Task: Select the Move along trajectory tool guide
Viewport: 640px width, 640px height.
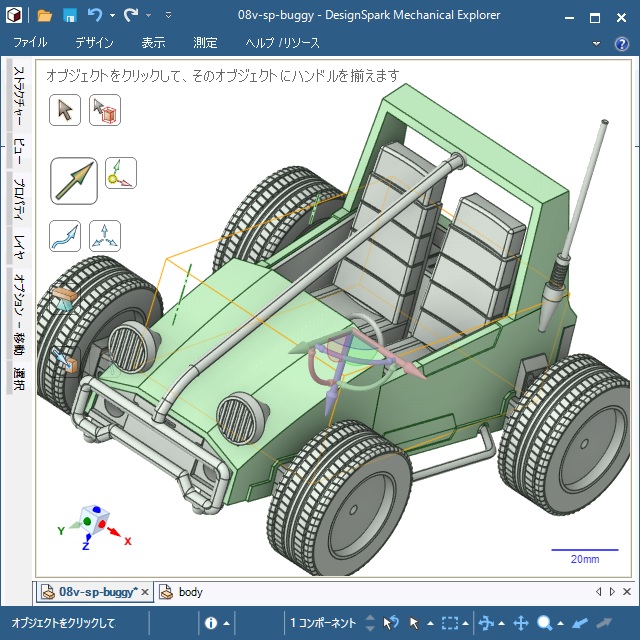Action: (65, 236)
